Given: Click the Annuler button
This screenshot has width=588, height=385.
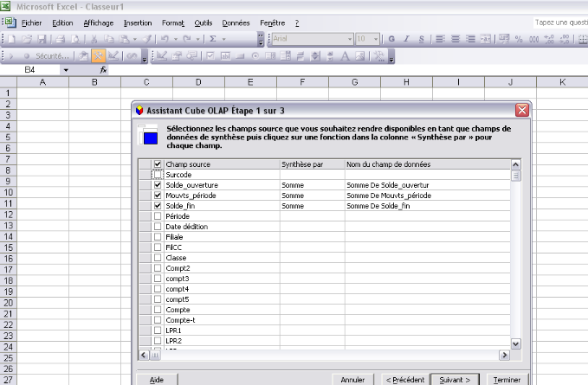Looking at the screenshot, I should coord(352,379).
